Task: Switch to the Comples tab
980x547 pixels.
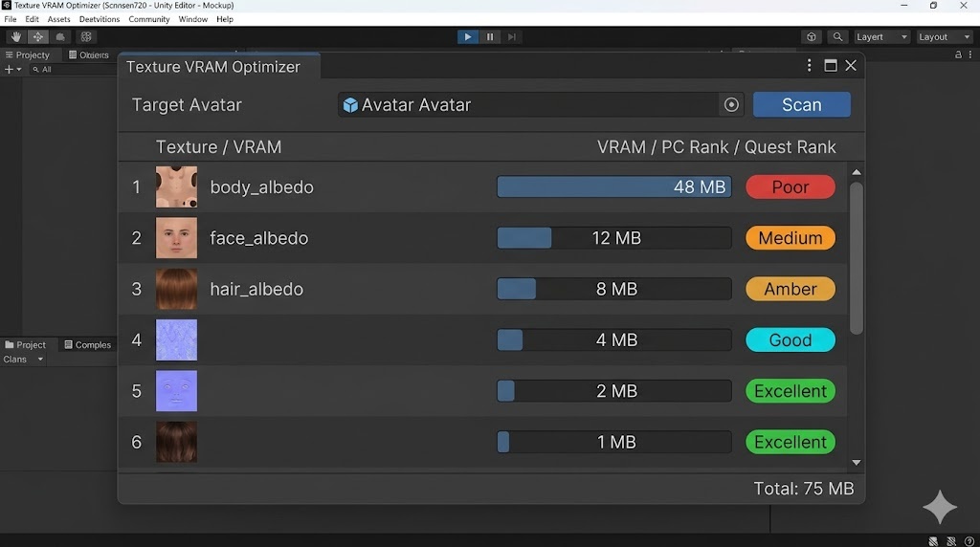Action: pyautogui.click(x=87, y=344)
